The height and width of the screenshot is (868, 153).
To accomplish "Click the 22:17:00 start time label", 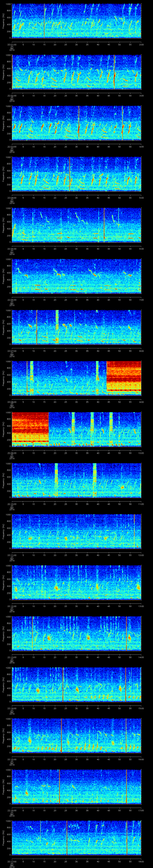I will [x=12, y=861].
